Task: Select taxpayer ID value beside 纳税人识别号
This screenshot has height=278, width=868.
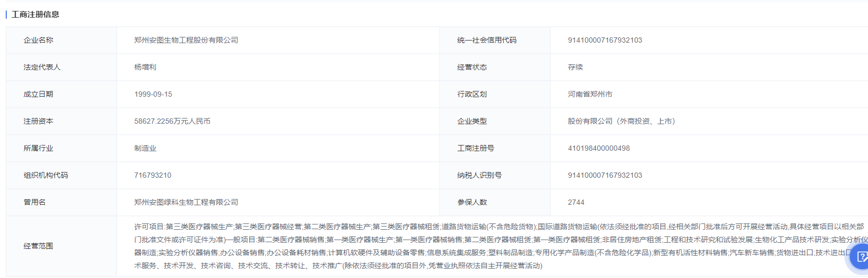Action: pyautogui.click(x=605, y=175)
